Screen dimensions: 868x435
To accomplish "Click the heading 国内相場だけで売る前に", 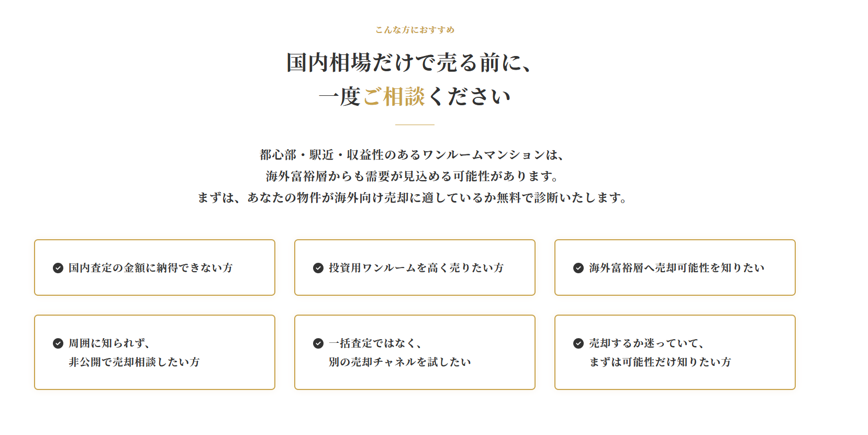I will [x=409, y=63].
